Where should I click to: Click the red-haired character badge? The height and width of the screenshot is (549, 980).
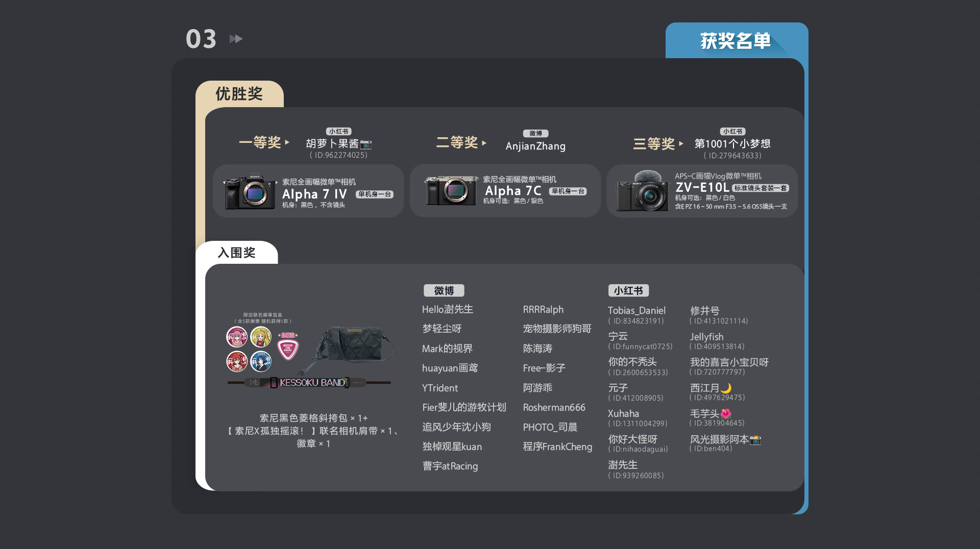237,362
